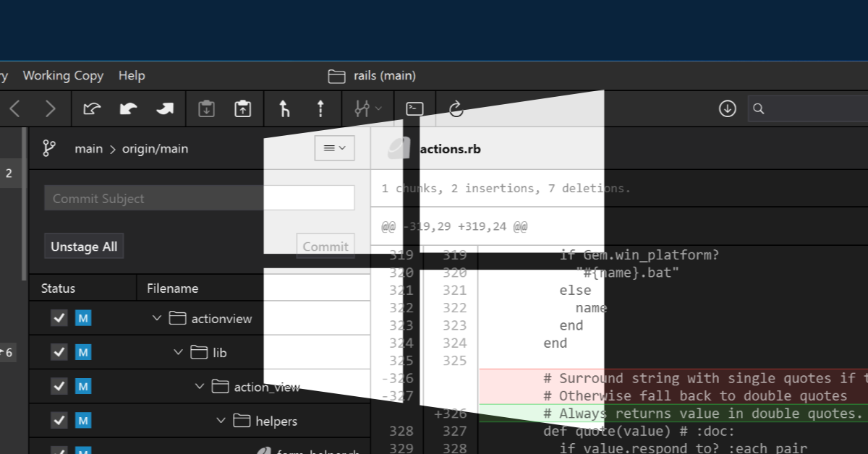Collapse the actionview folder tree
The height and width of the screenshot is (454, 868).
[157, 317]
